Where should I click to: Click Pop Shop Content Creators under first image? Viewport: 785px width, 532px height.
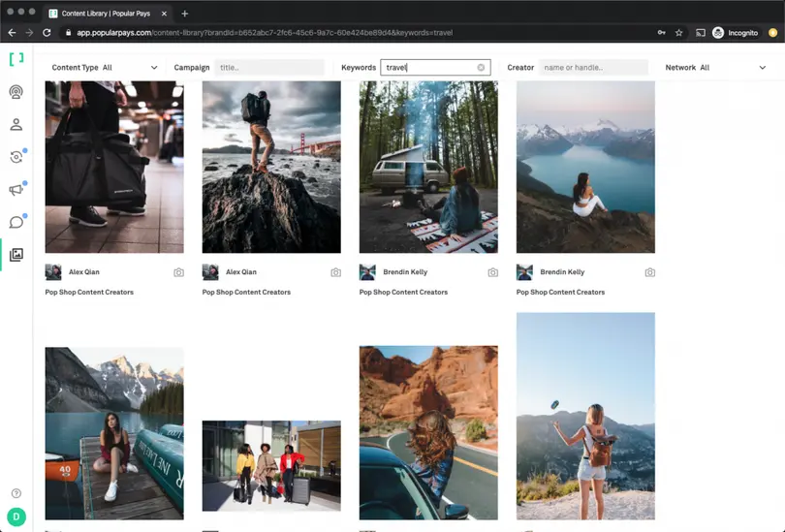(x=89, y=292)
